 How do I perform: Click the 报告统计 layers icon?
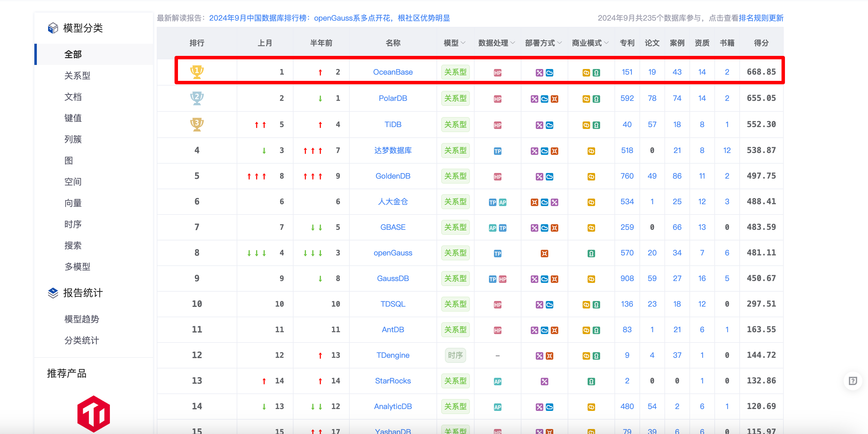pos(53,293)
